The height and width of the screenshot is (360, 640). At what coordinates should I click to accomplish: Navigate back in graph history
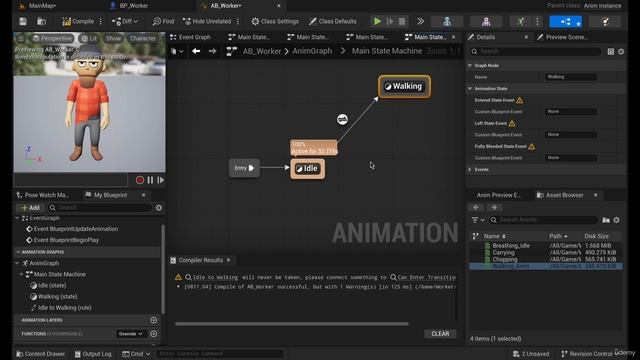point(196,51)
